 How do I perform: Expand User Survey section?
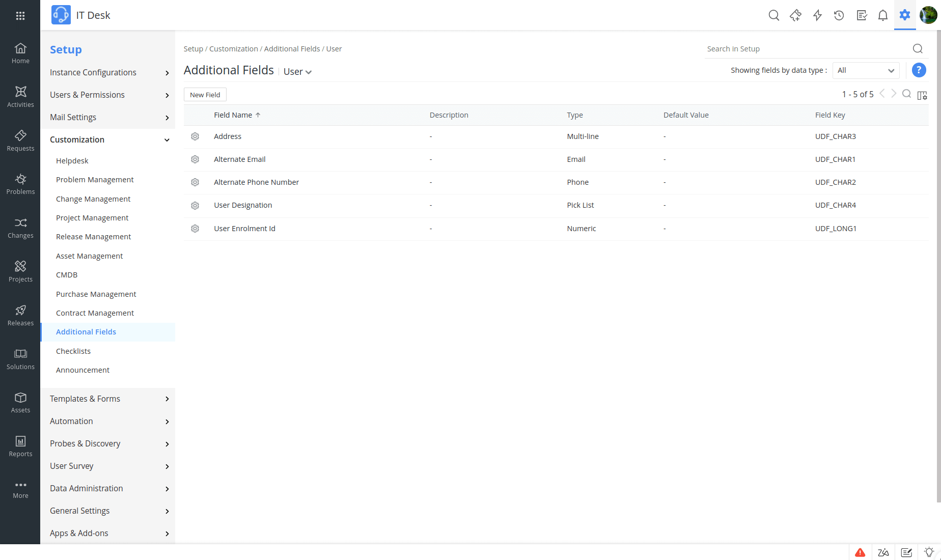pos(107,466)
